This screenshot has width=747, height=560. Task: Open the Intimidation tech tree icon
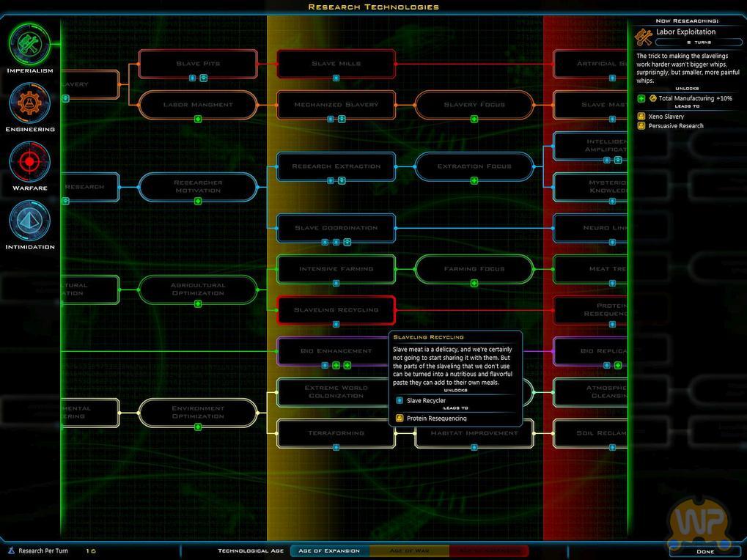[29, 220]
